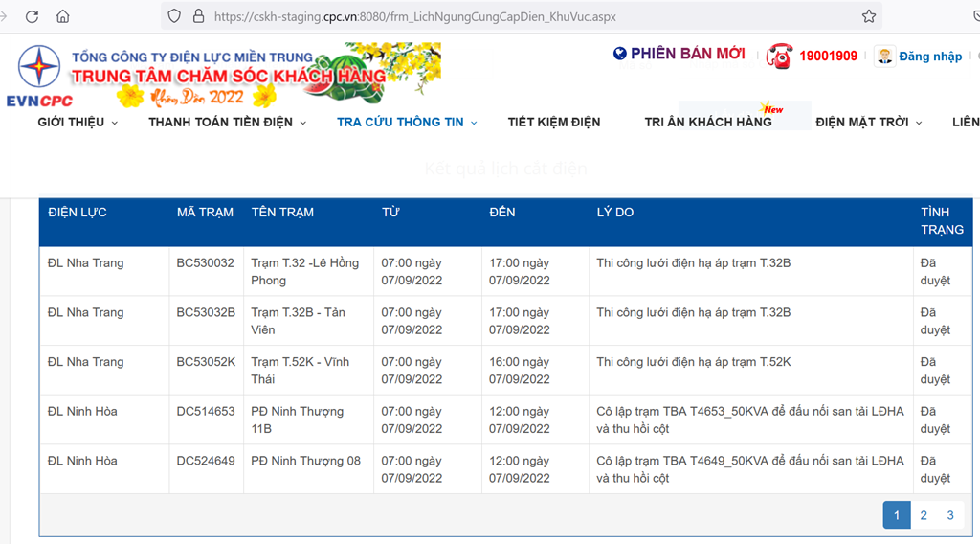Viewport: 980px width, 544px height.
Task: Click the padlock site security icon
Action: pyautogui.click(x=199, y=16)
